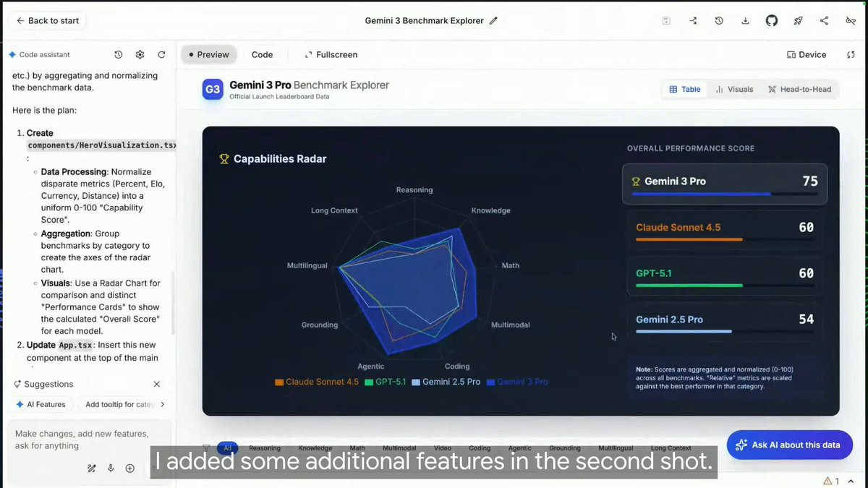Close the Suggestions panel
The height and width of the screenshot is (488, 868).
point(157,384)
